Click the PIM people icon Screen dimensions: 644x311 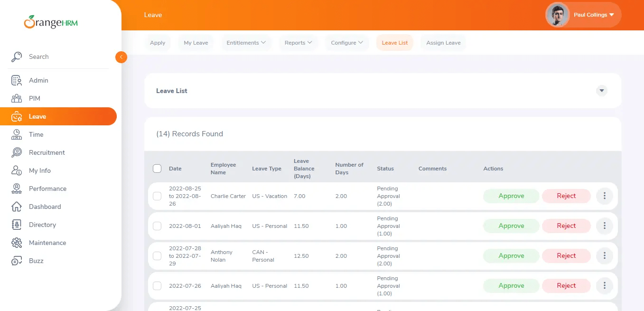click(17, 99)
